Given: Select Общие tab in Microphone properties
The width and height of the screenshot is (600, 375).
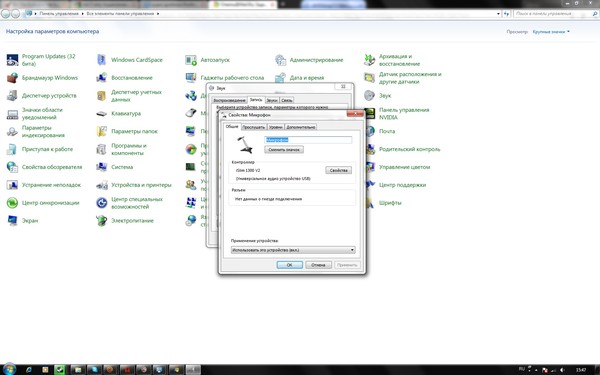Looking at the screenshot, I should click(x=232, y=126).
